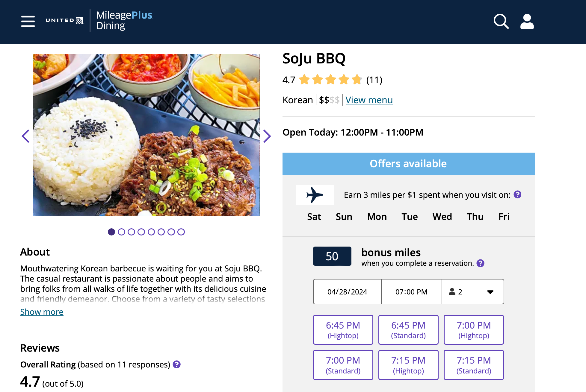Open the user account profile icon
Viewport: 586px width, 392px height.
[x=527, y=21]
